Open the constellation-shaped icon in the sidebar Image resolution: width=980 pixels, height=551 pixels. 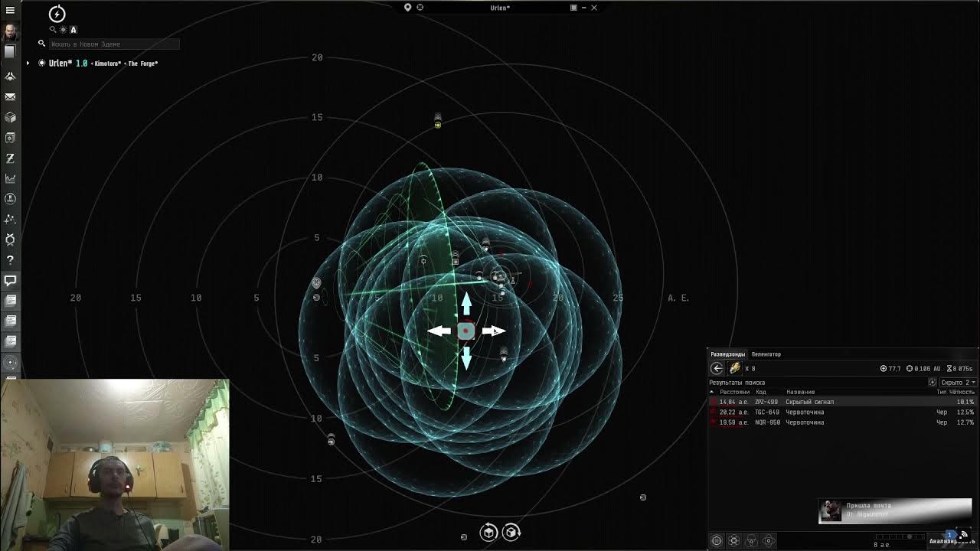(x=10, y=219)
